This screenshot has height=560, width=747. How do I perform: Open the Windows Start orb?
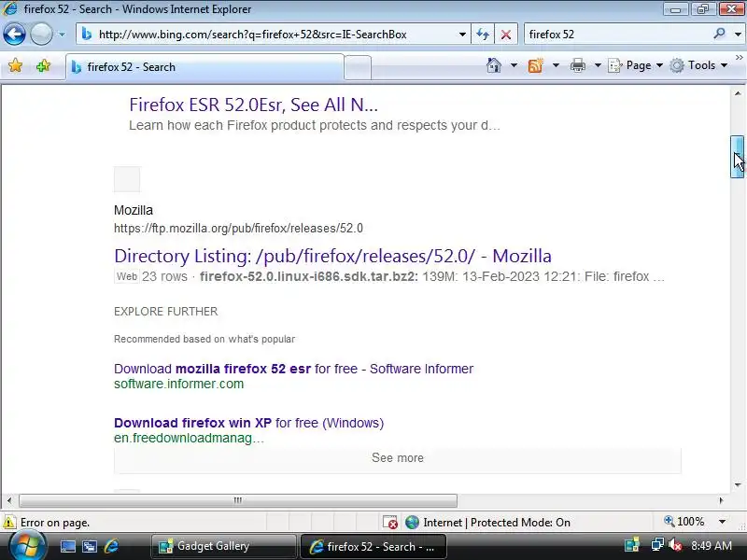pyautogui.click(x=28, y=546)
